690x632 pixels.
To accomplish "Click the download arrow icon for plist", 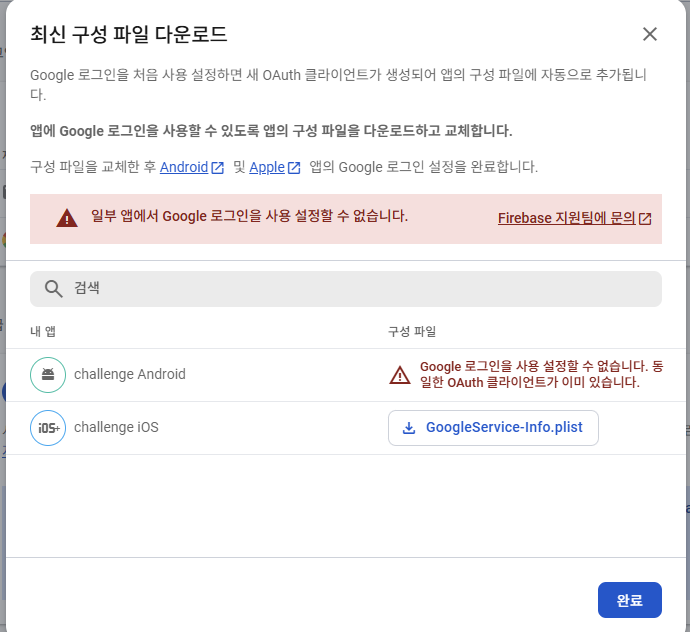I will pyautogui.click(x=409, y=428).
